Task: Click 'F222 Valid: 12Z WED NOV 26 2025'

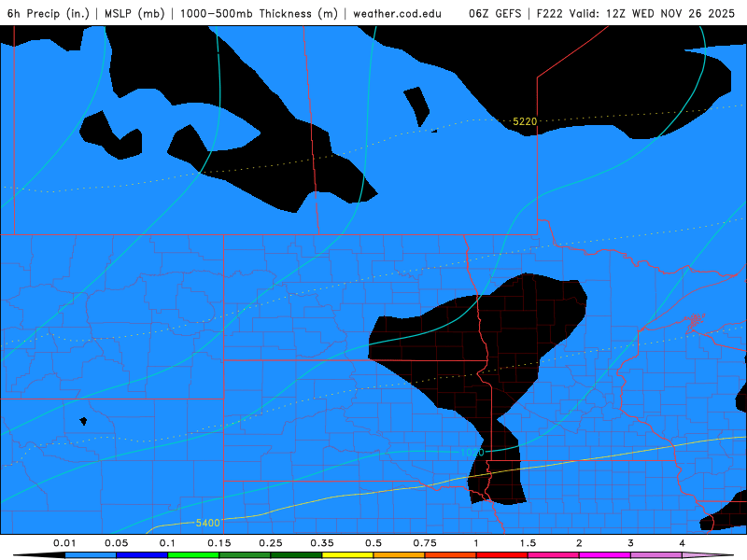Action: [x=636, y=13]
